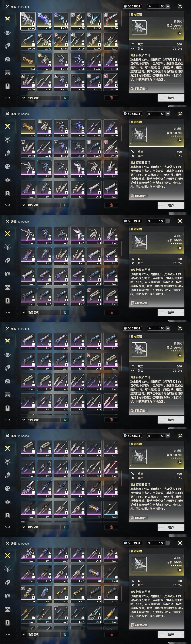Open the echo monster-face tab in the topmost sidebar
The height and width of the screenshot is (644, 191).
tap(7, 32)
